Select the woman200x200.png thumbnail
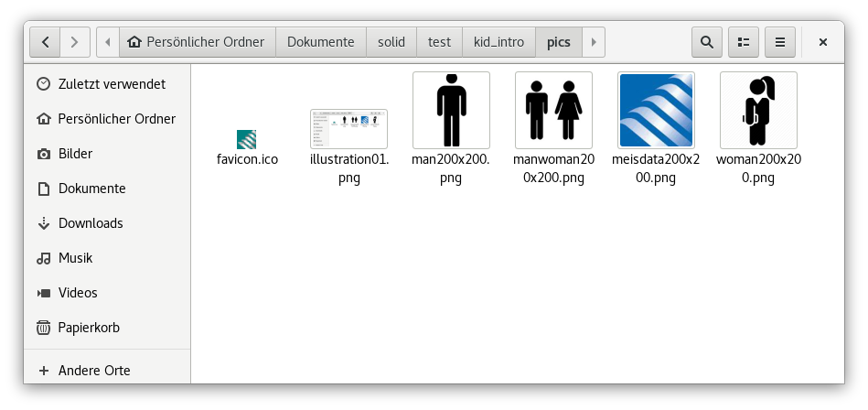 pyautogui.click(x=758, y=111)
